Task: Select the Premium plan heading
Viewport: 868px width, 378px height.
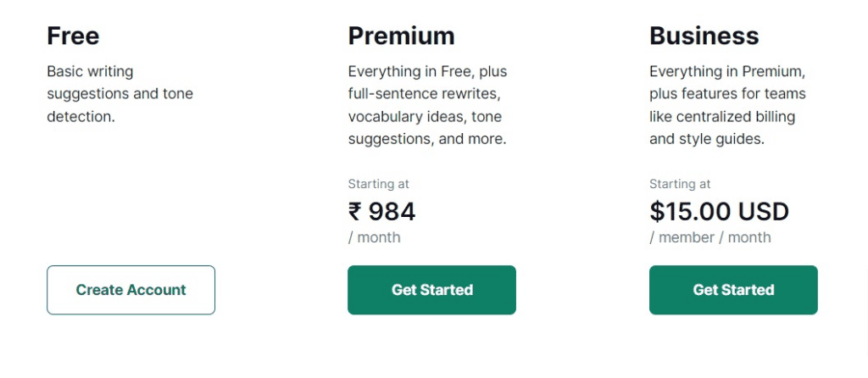Action: tap(401, 36)
